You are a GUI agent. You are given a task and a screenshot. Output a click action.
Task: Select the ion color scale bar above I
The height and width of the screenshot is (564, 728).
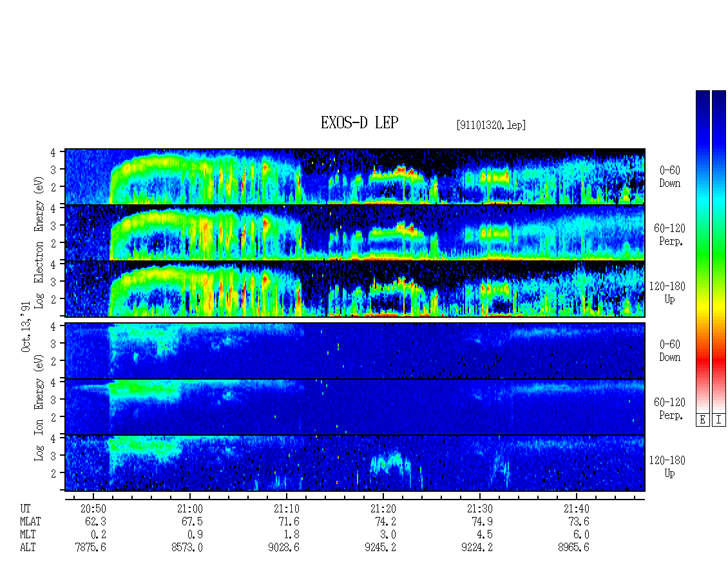[x=719, y=251]
